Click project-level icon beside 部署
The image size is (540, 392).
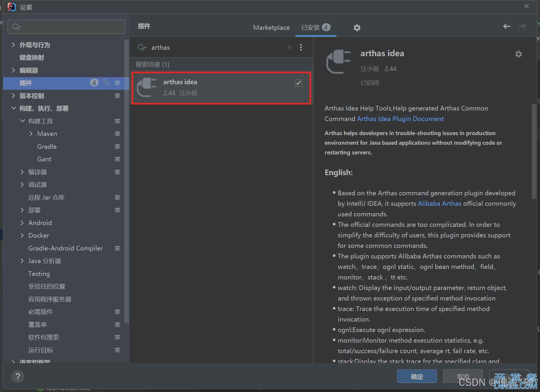(117, 210)
